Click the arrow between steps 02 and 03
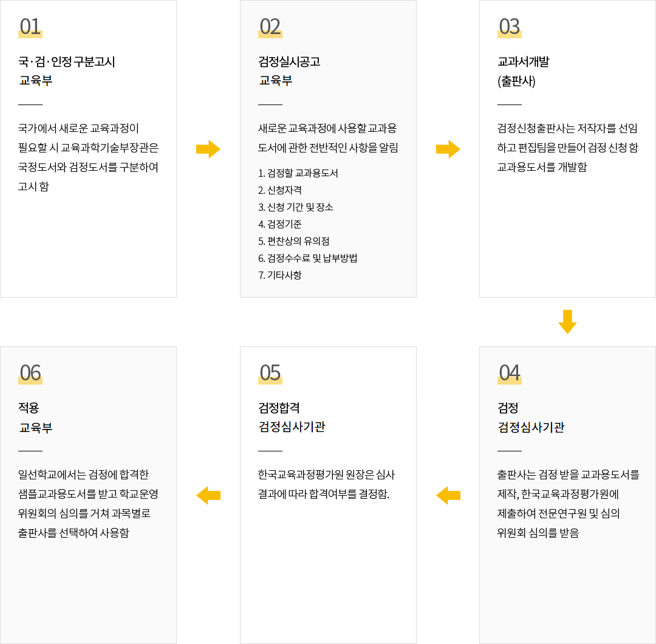This screenshot has width=656, height=644. 448,149
